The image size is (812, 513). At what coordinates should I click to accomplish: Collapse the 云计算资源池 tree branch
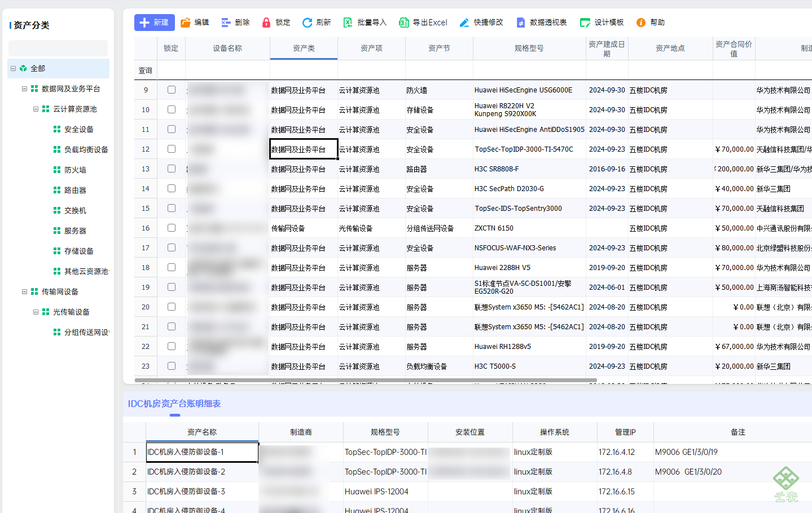(36, 109)
